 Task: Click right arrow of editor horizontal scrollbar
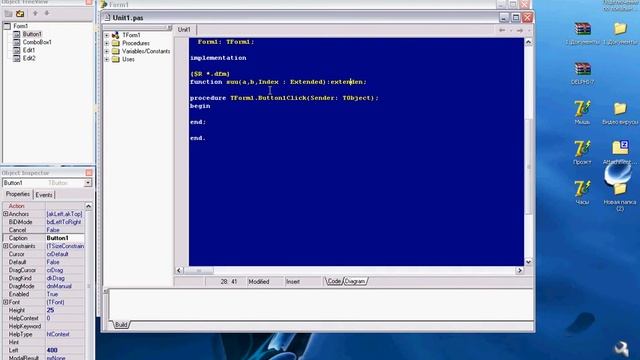pyautogui.click(x=520, y=270)
